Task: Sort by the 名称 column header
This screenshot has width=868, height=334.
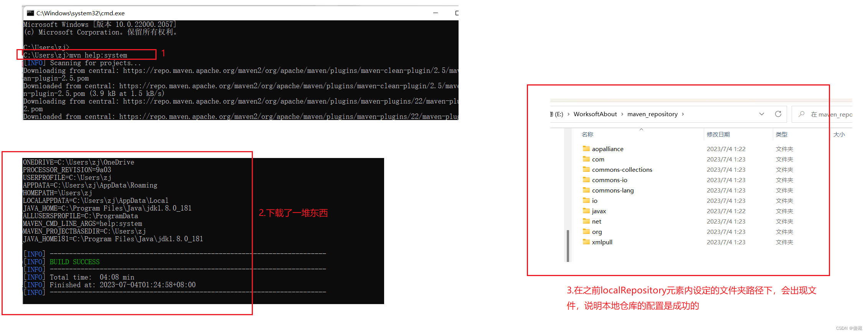Action: pyautogui.click(x=587, y=134)
